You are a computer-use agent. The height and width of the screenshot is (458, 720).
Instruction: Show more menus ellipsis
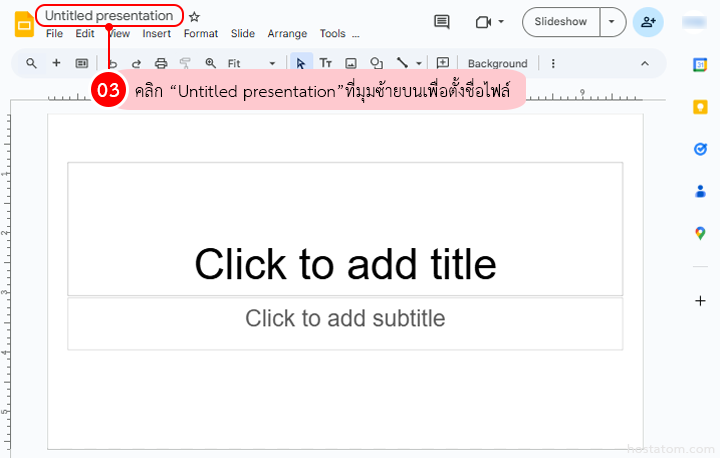(356, 34)
